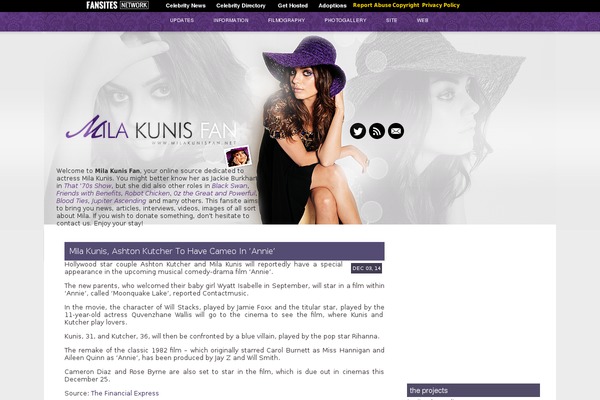
Task: Click the RSS feed icon
Action: click(x=377, y=131)
